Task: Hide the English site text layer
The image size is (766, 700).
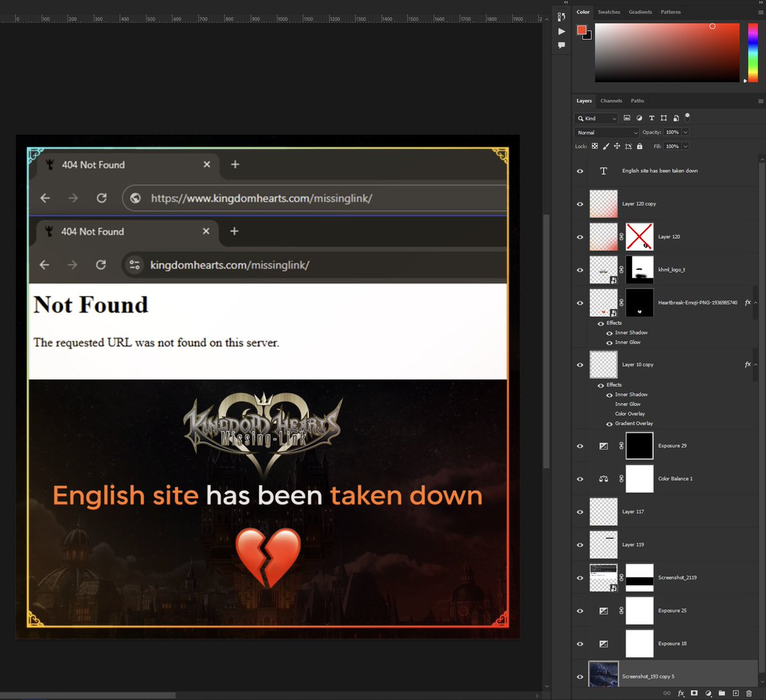Action: coord(580,171)
